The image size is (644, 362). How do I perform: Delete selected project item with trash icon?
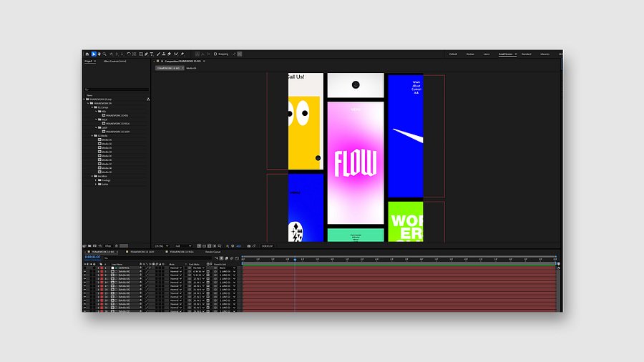point(117,246)
